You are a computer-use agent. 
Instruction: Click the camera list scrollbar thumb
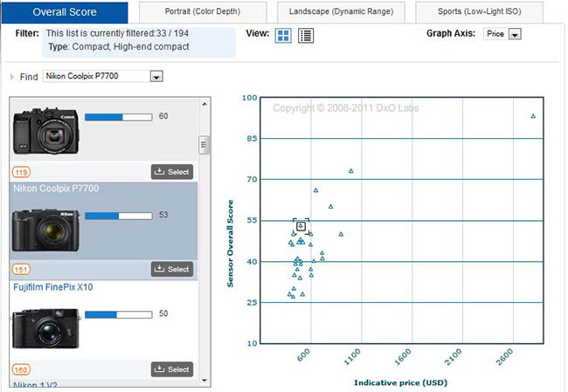pos(204,145)
